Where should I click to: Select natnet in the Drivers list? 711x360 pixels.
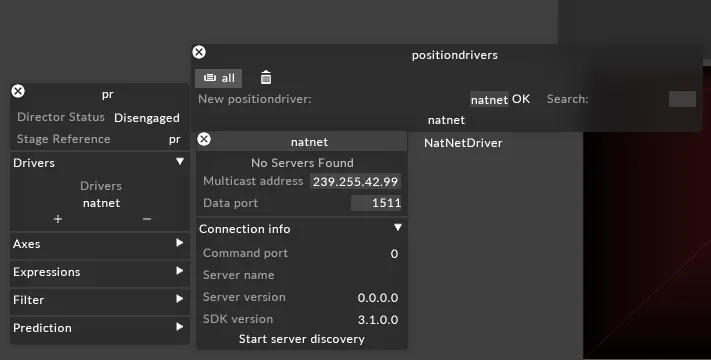pyautogui.click(x=101, y=203)
